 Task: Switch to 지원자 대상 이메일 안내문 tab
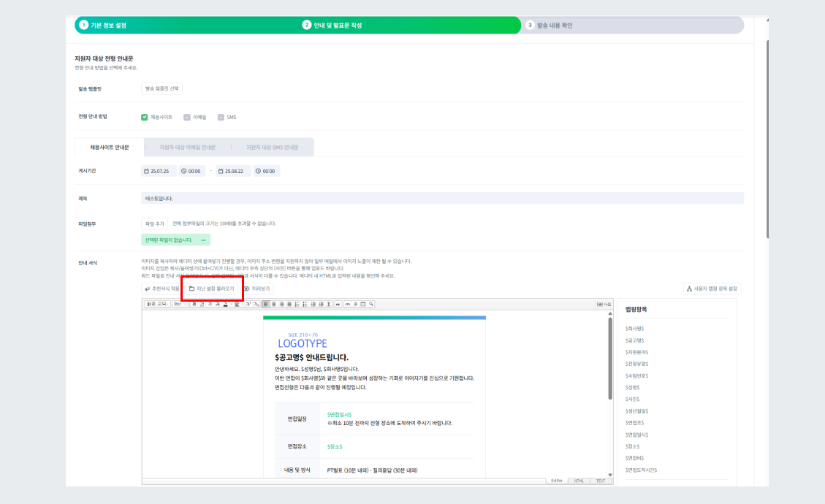click(188, 147)
